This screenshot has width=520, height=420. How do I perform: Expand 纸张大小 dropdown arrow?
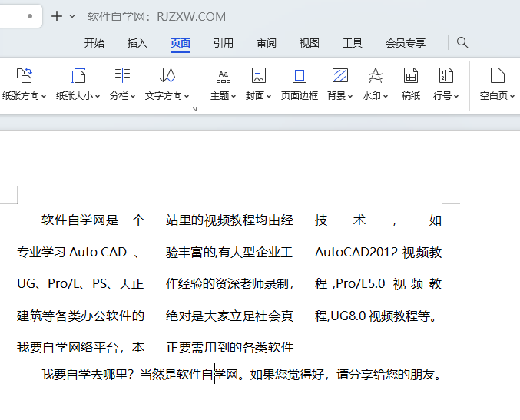98,96
